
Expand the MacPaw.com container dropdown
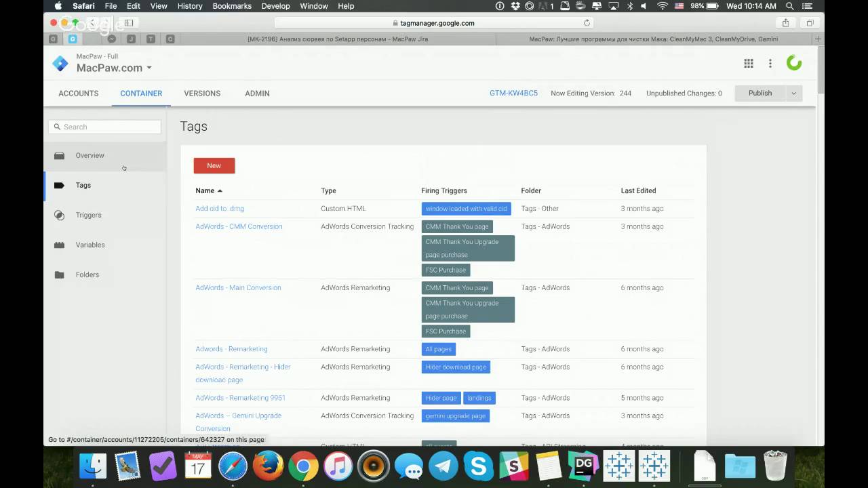click(149, 68)
